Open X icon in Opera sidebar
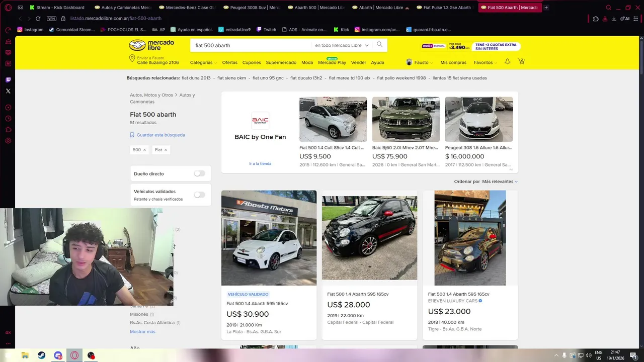Viewport: 644px width, 362px height. click(8, 91)
